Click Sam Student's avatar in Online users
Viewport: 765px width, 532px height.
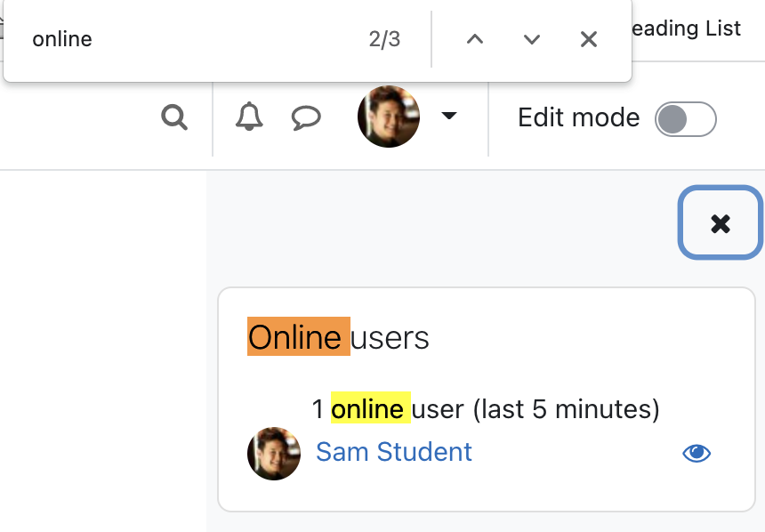pos(274,454)
